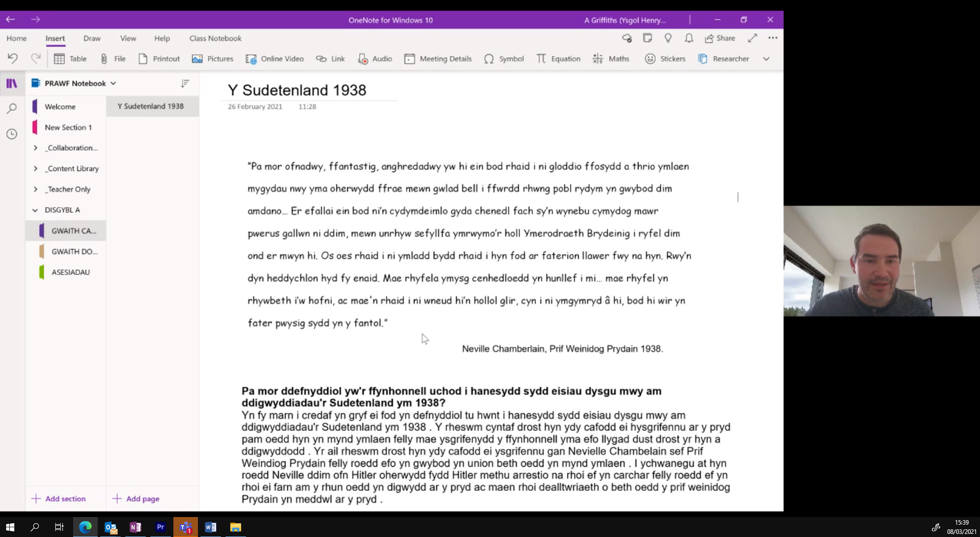Insert a Table
The height and width of the screenshot is (537, 980).
pos(70,59)
